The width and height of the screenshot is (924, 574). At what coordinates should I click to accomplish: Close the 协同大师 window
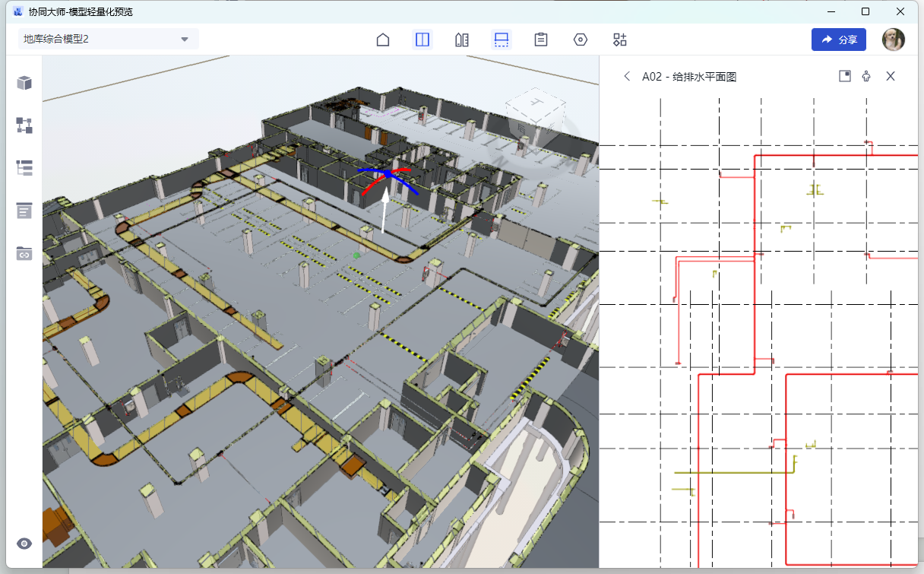900,11
